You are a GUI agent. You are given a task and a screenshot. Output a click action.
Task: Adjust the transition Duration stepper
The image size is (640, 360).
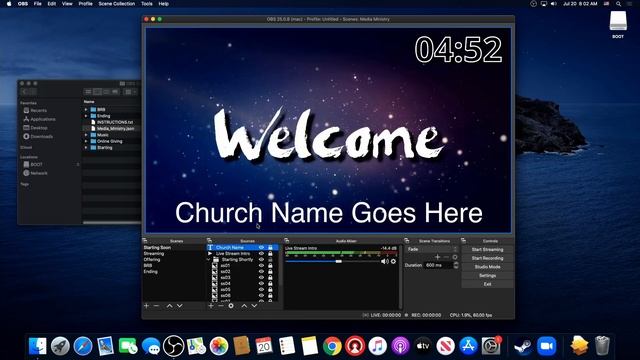(x=456, y=265)
